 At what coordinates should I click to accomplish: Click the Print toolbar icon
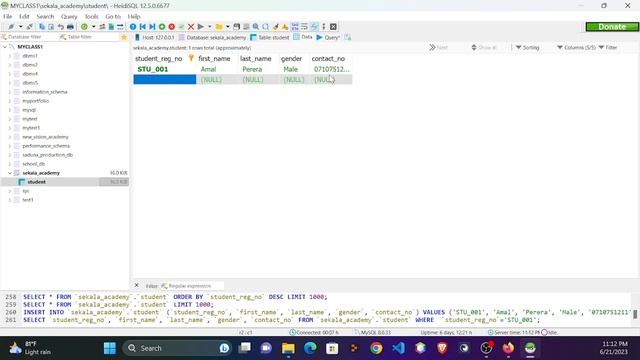70,27
